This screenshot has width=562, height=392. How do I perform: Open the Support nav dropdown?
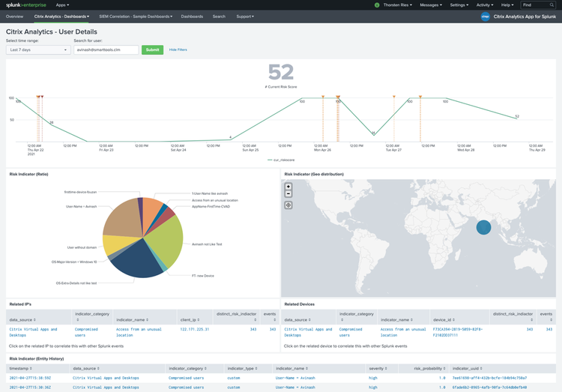tap(245, 16)
